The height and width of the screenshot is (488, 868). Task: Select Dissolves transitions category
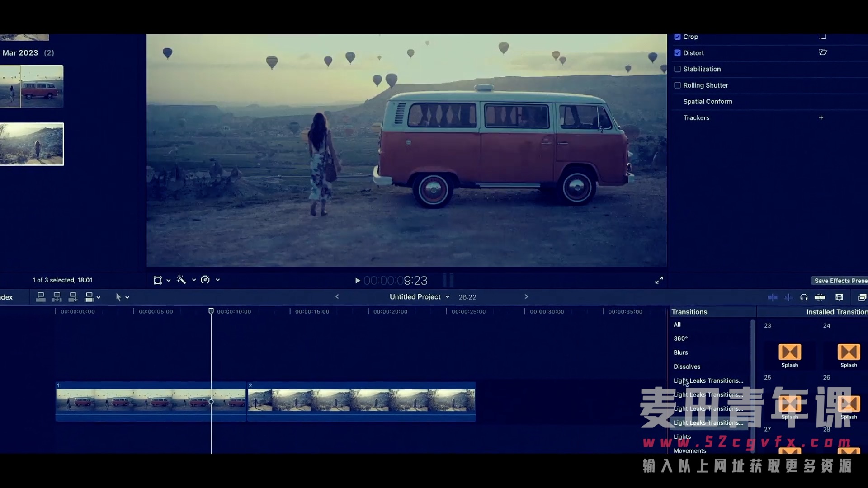687,366
